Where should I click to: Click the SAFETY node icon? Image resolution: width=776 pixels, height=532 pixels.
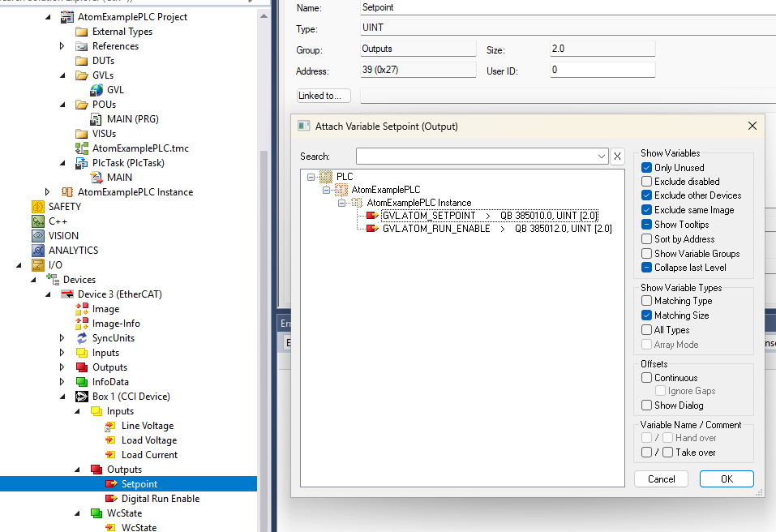pos(38,206)
